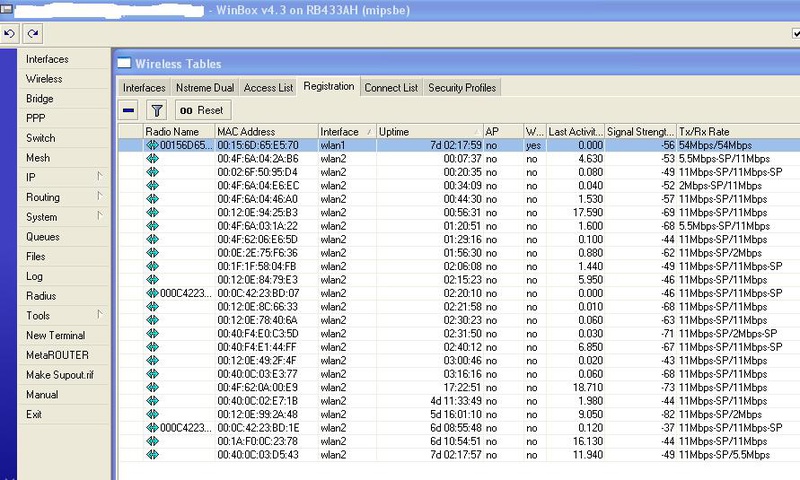Click the client icon for 00:12:0E:99:2A:48
The height and width of the screenshot is (480, 800).
(x=152, y=414)
